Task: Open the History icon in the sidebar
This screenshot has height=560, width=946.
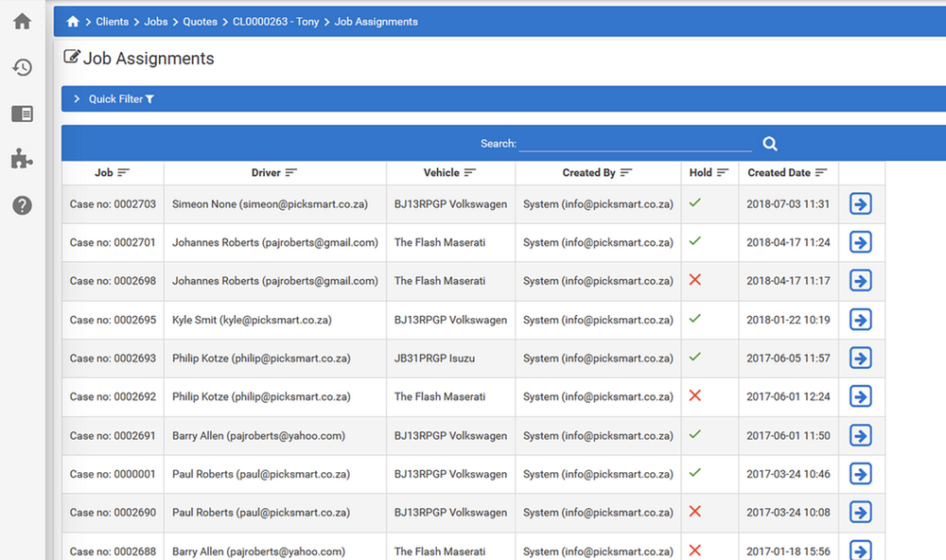Action: (23, 67)
